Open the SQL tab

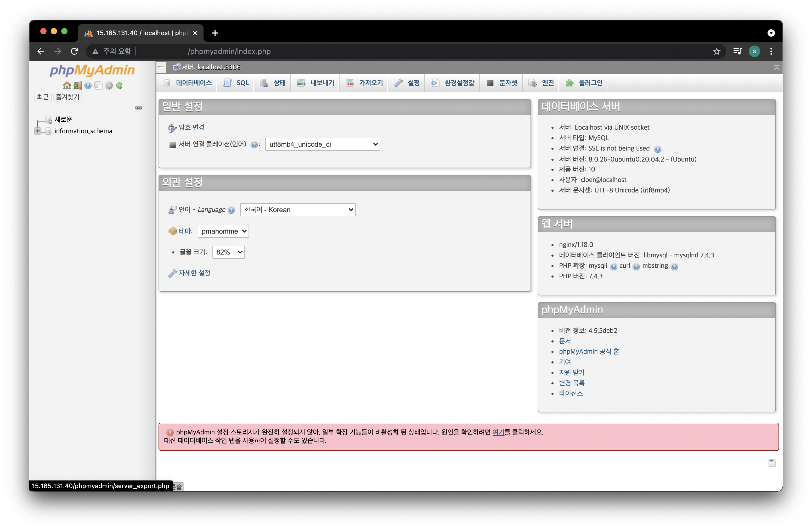coord(236,83)
